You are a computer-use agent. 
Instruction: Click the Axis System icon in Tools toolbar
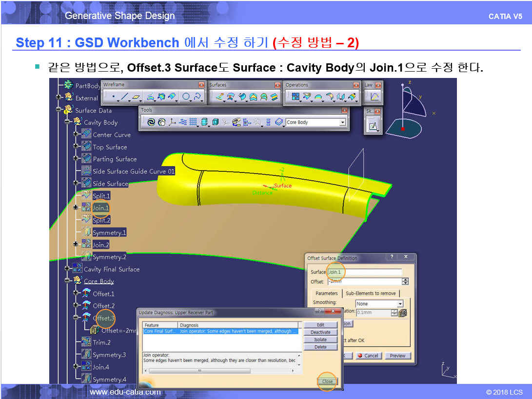[x=172, y=122]
